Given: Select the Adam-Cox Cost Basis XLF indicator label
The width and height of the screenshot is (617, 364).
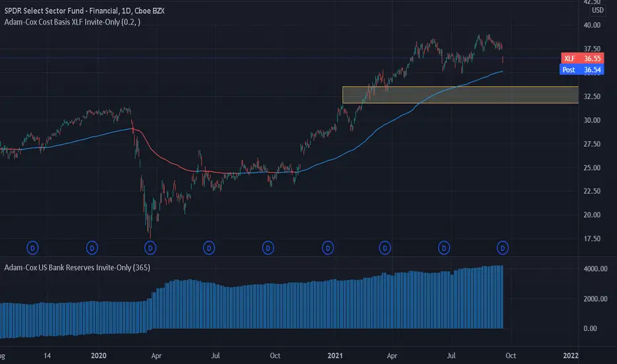Looking at the screenshot, I should coord(72,22).
